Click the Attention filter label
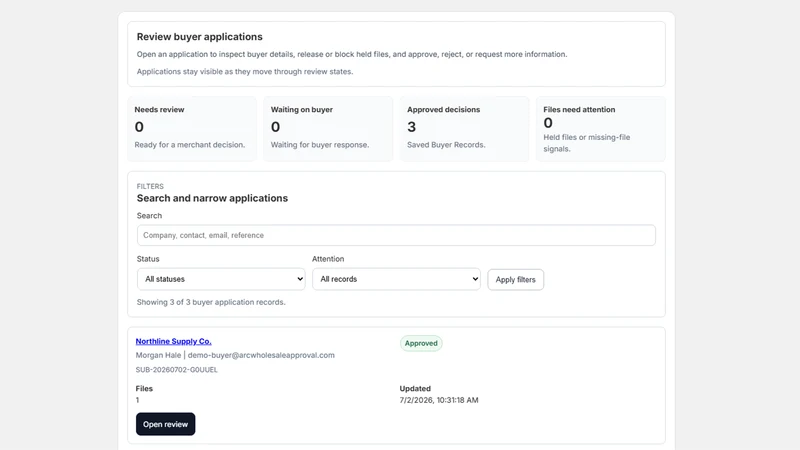The image size is (800, 450). (328, 259)
